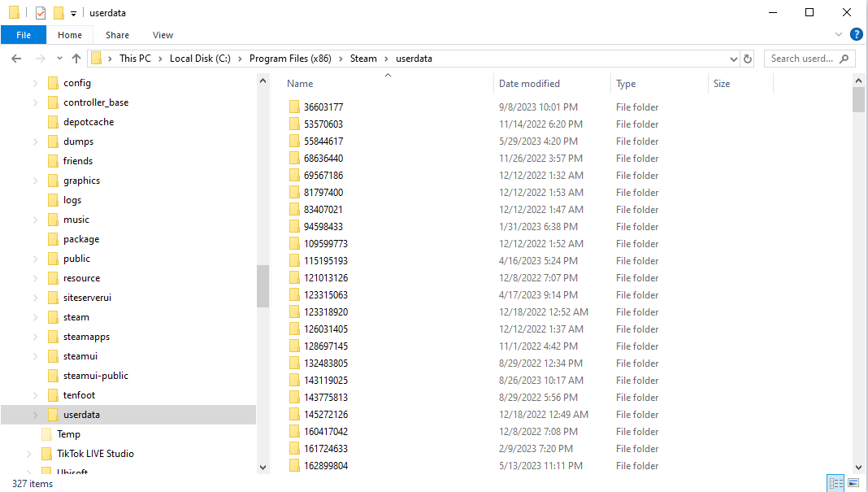The height and width of the screenshot is (492, 868).
Task: Open the Customize Quick Access Toolbar dropdown
Action: pos(73,14)
